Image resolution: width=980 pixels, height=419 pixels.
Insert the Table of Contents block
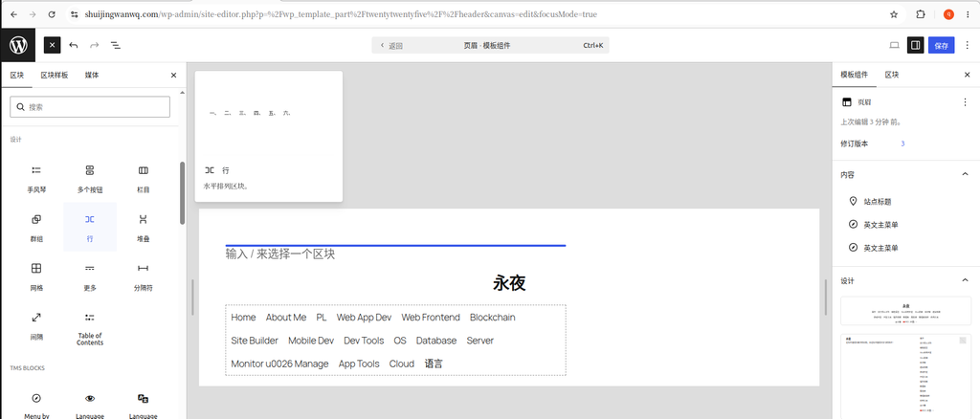[90, 327]
